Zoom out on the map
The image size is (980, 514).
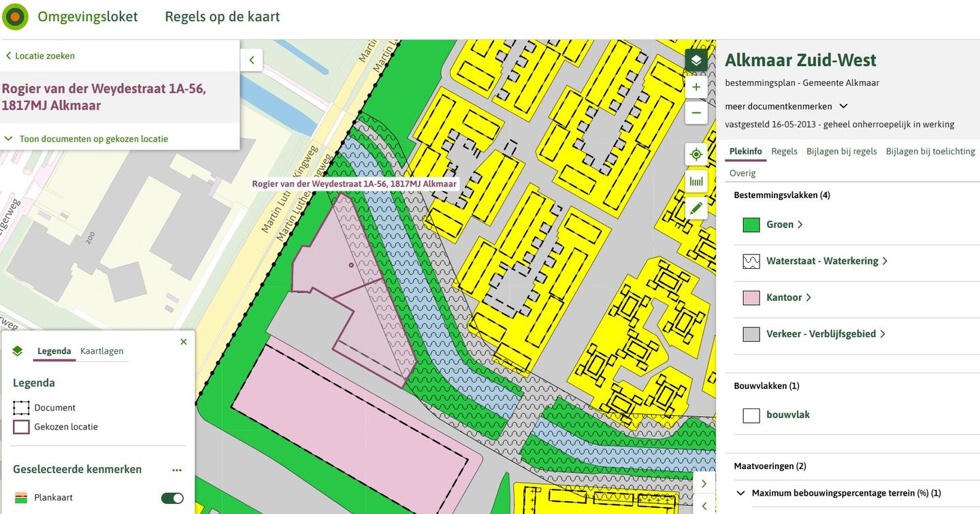(x=696, y=112)
